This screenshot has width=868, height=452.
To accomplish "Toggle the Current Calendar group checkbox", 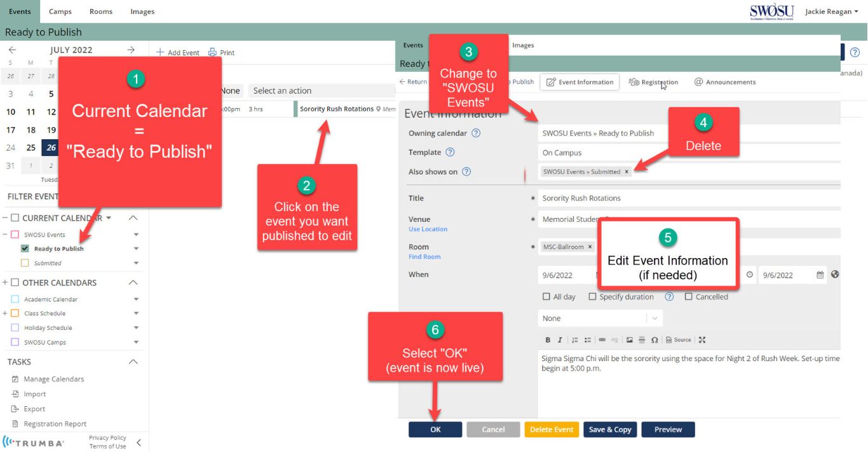I will point(15,218).
